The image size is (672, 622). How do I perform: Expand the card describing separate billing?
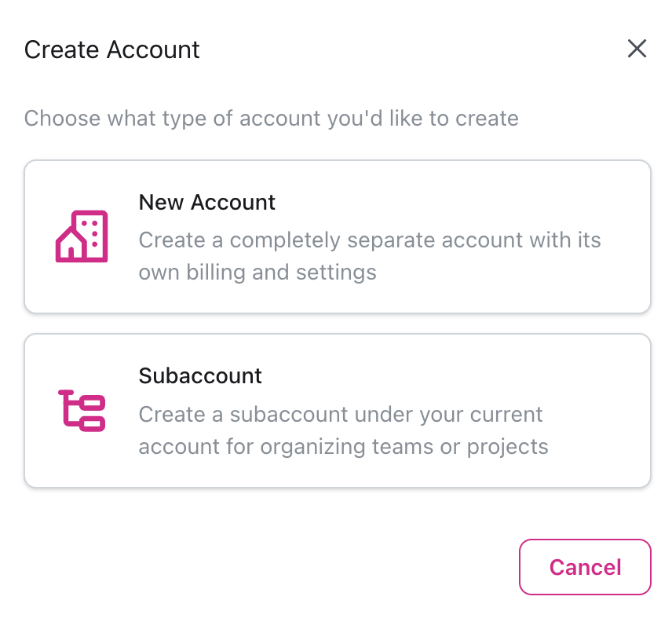(x=337, y=236)
